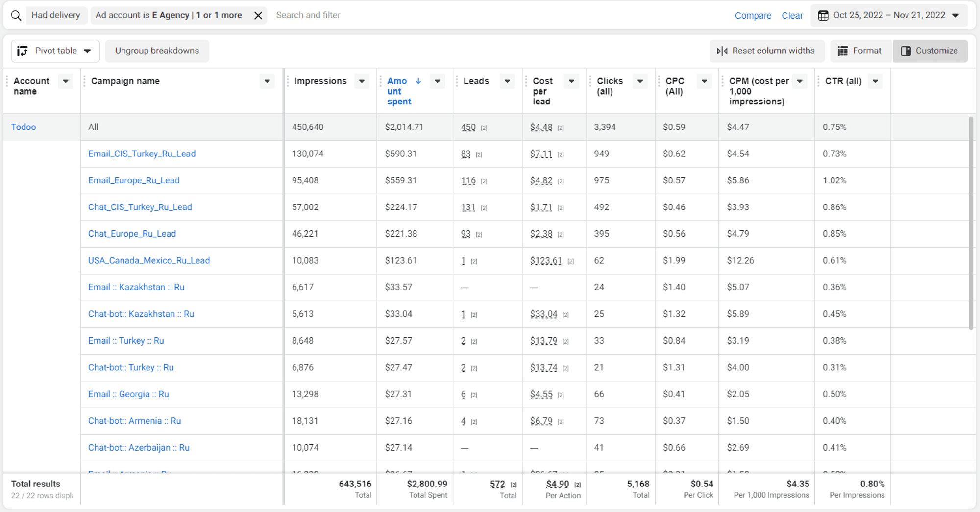Screen dimensions: 980x512
Task: Remove the Ad account filter with the X
Action: point(258,15)
